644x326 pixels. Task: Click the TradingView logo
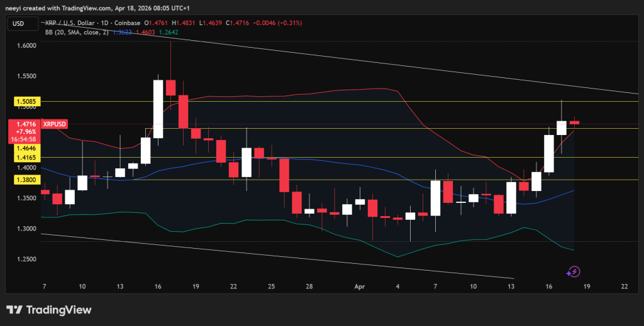tap(48, 310)
